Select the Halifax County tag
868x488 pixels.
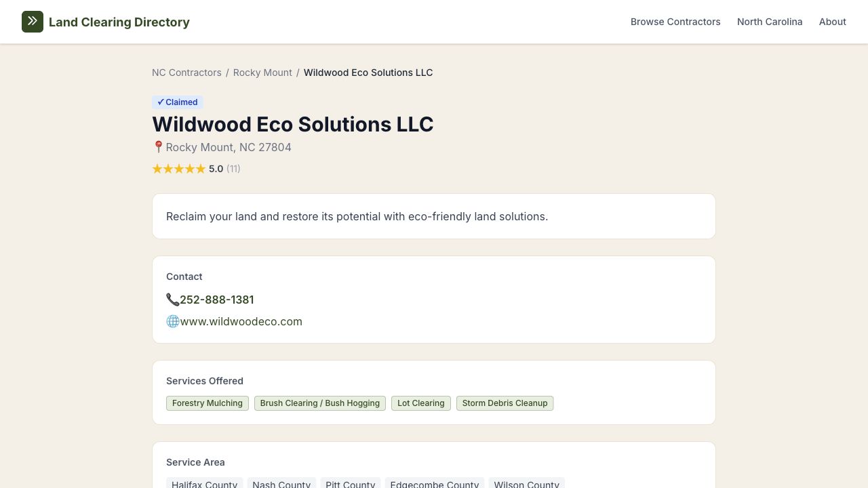[204, 483]
